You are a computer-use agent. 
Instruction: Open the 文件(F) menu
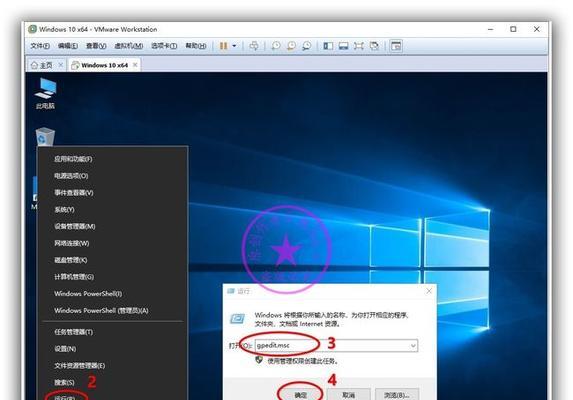pos(40,46)
